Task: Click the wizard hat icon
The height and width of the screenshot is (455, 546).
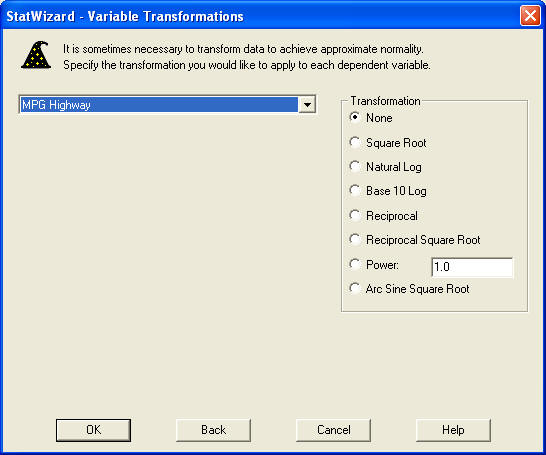Action: pos(36,55)
